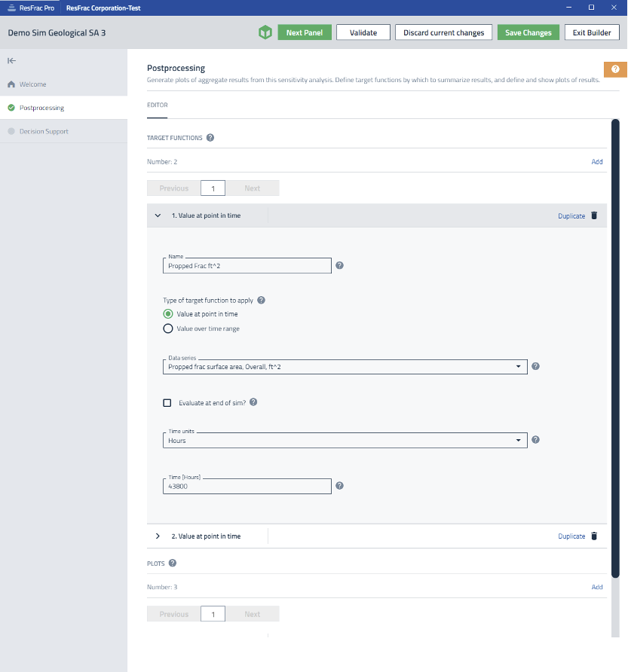Select Value at point in time radio
Image resolution: width=628 pixels, height=672 pixels.
168,314
